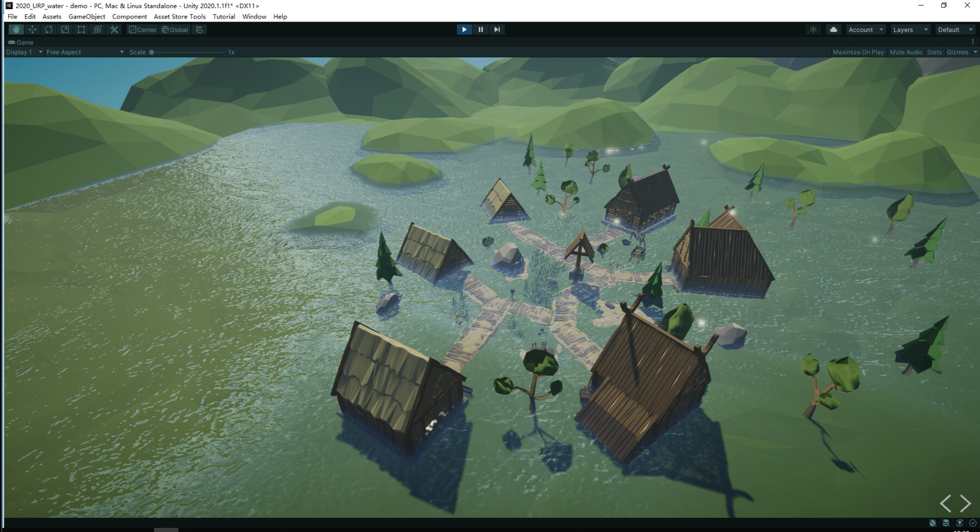
Task: Toggle Global handle orientation
Action: pos(174,29)
